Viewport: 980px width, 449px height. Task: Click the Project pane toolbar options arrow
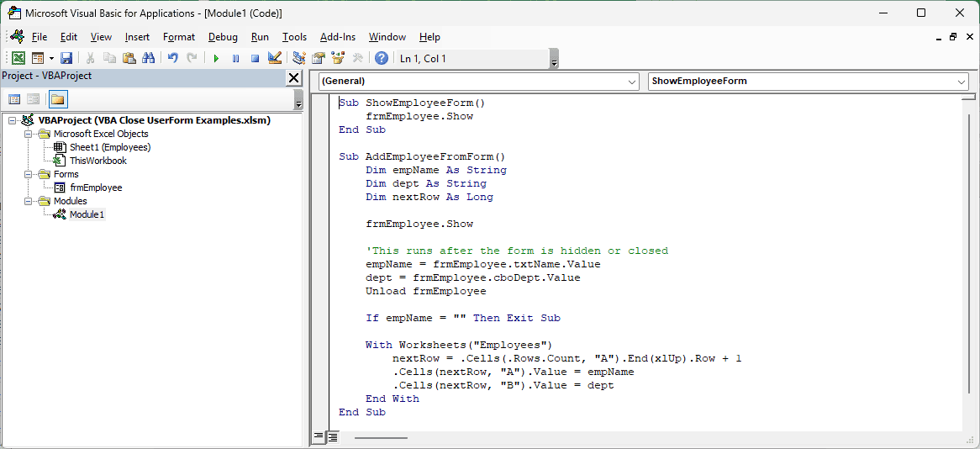pos(298,102)
